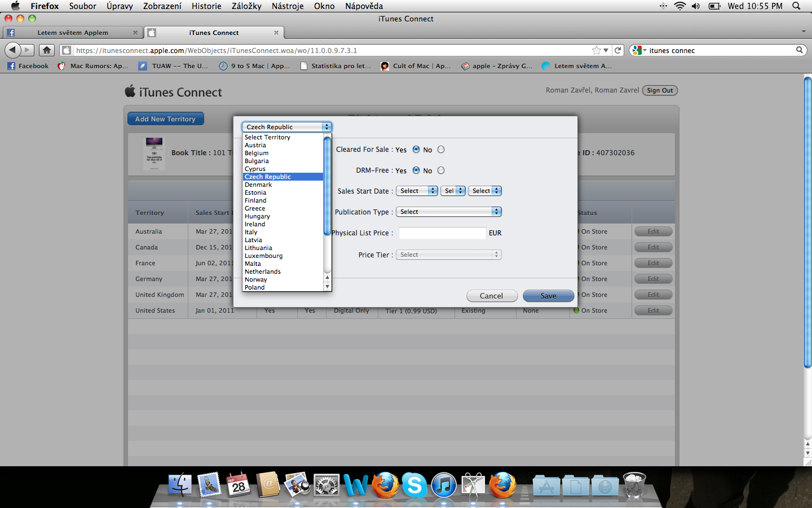Open the search engine chooser in the search box
This screenshot has height=508, width=812.
tap(639, 50)
